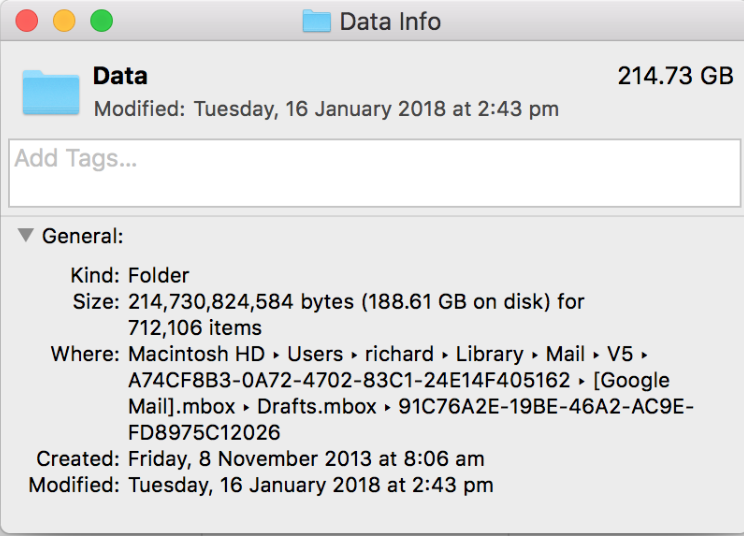The image size is (744, 536).
Task: Click the green zoom button
Action: point(101,20)
